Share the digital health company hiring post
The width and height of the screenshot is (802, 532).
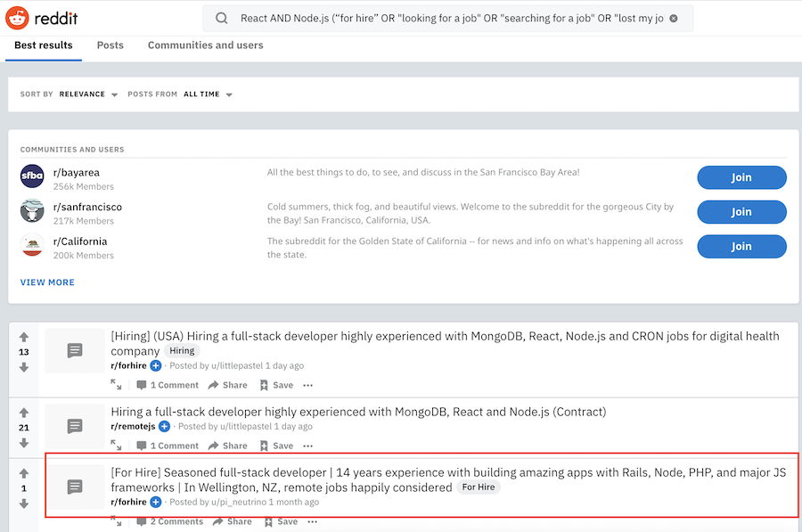227,385
